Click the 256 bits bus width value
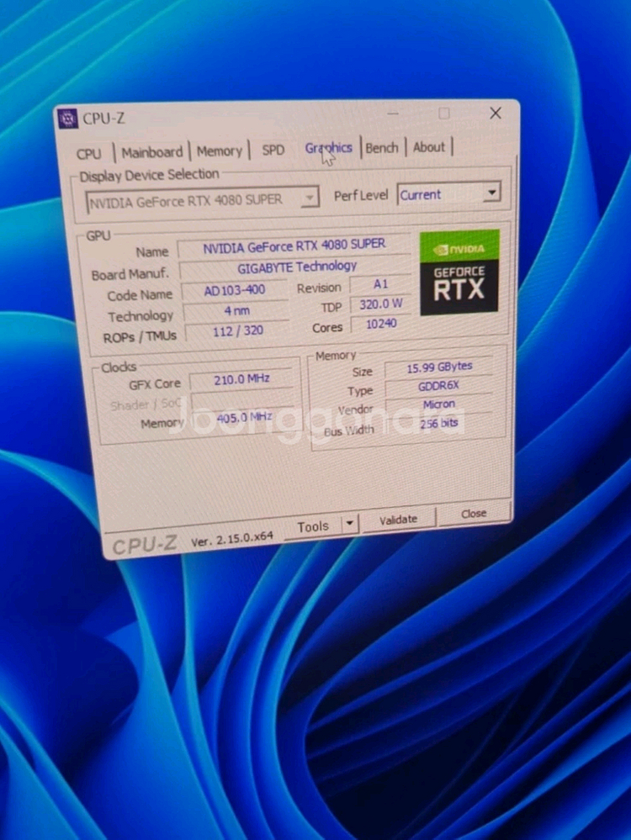This screenshot has height=840, width=631. (x=439, y=423)
